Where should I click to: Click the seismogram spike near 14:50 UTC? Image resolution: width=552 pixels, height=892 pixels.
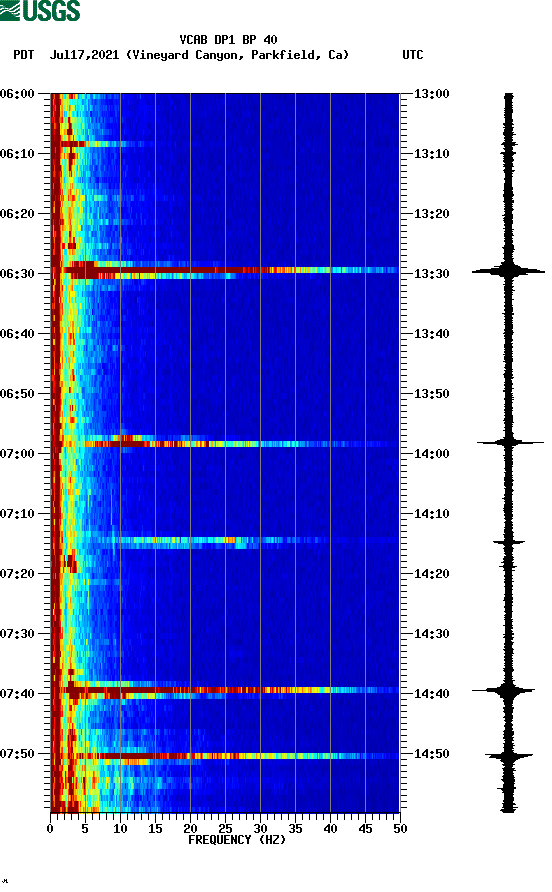509,756
